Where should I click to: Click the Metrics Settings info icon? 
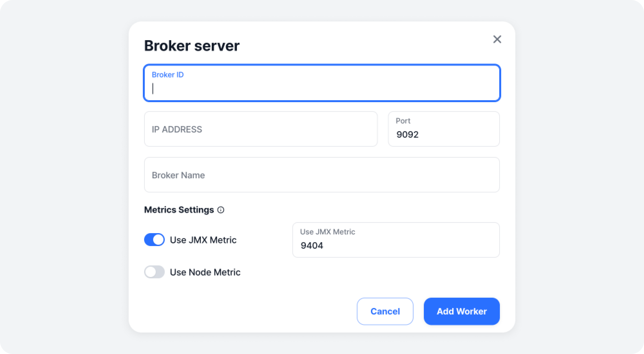click(x=221, y=210)
